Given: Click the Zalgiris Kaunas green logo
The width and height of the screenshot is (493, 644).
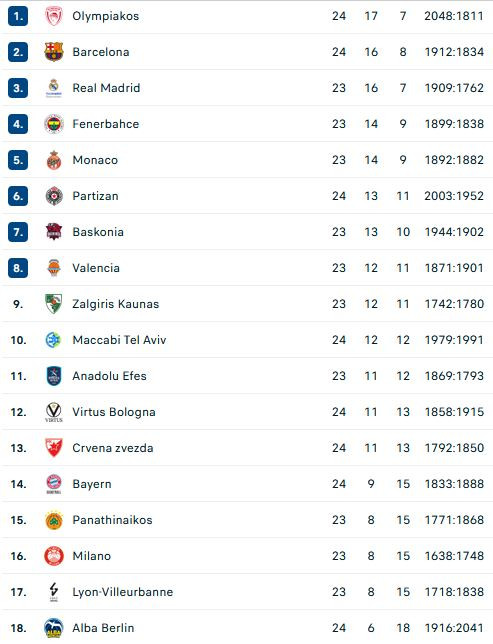Looking at the screenshot, I should pyautogui.click(x=54, y=304).
